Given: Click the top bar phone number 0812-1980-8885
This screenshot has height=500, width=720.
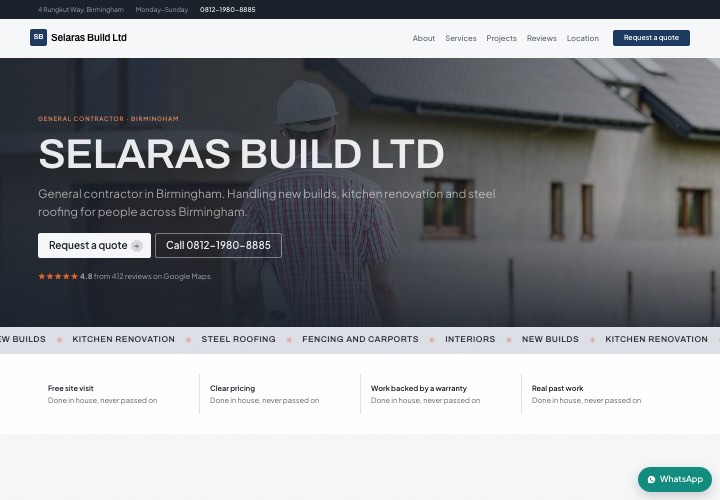Looking at the screenshot, I should click(227, 10).
